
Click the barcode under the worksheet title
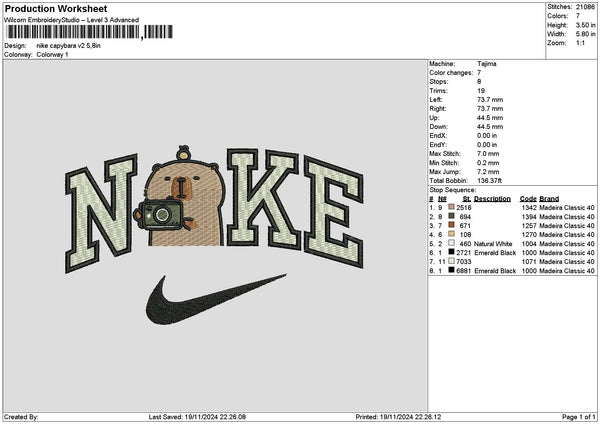[x=89, y=32]
